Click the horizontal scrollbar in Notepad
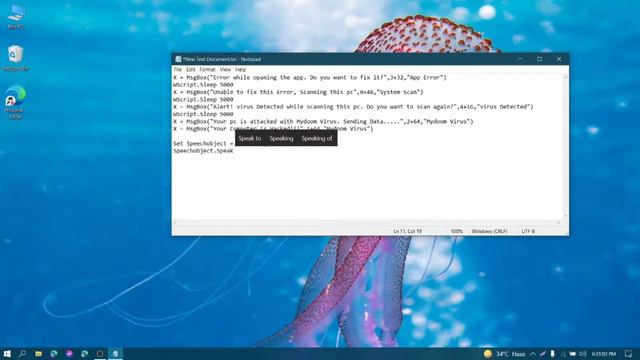The width and height of the screenshot is (640, 360). click(x=366, y=222)
